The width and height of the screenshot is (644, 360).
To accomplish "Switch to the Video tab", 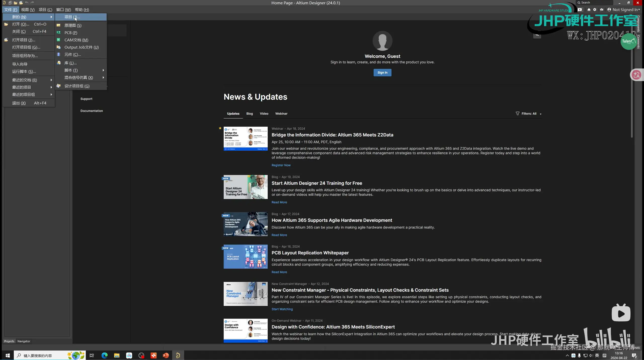I will point(264,114).
